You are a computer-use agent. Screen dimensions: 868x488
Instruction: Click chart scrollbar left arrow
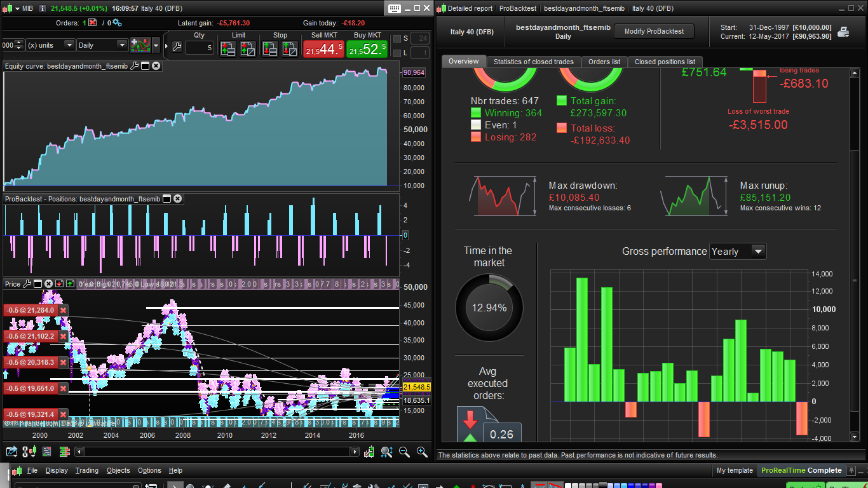(79, 452)
